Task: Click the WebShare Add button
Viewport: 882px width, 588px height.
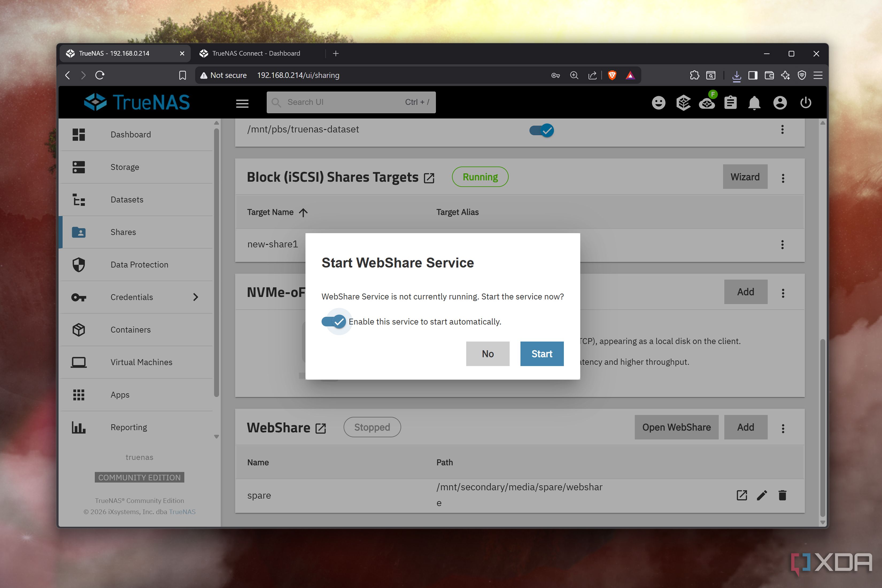Action: pyautogui.click(x=745, y=427)
